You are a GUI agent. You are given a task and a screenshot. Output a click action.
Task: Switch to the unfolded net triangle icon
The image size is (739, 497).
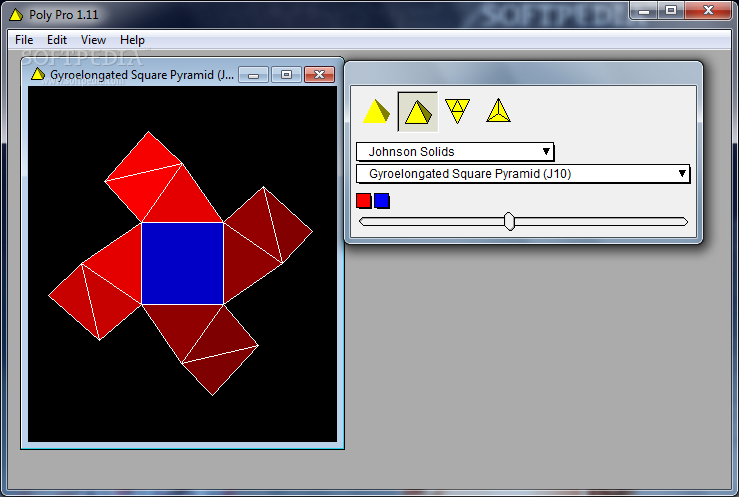[457, 111]
